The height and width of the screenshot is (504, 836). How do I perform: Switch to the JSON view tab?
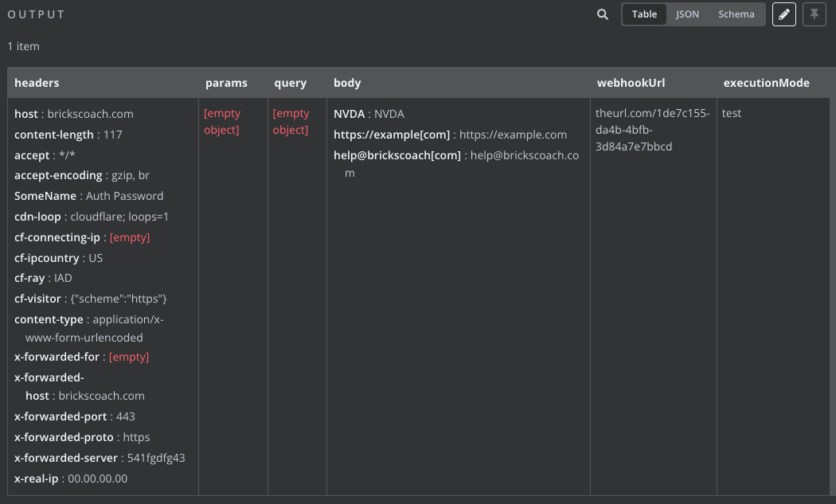click(686, 14)
